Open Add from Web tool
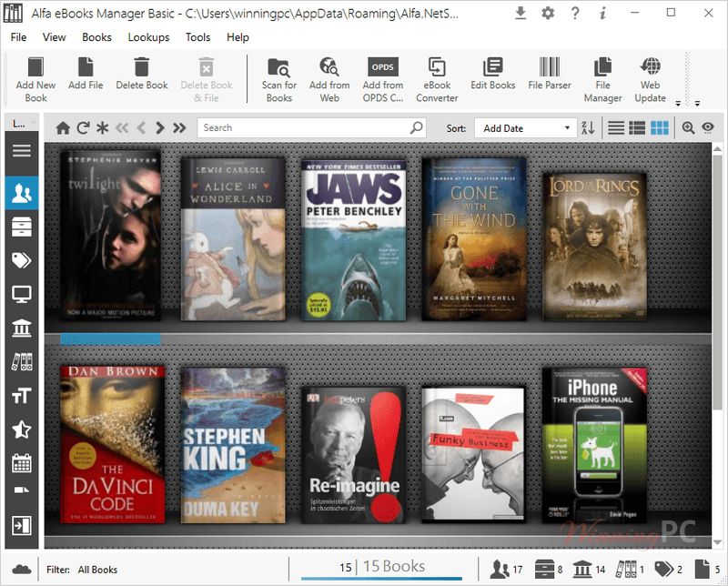 pyautogui.click(x=329, y=79)
